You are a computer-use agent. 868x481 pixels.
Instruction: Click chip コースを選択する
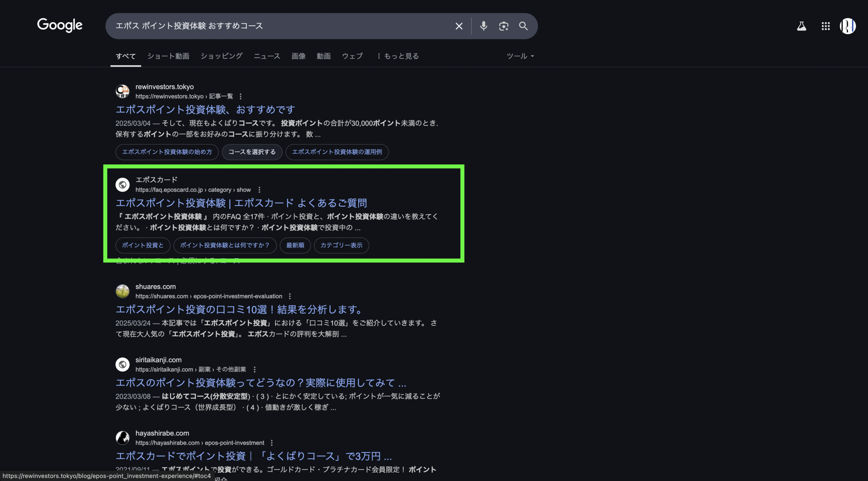click(x=252, y=152)
